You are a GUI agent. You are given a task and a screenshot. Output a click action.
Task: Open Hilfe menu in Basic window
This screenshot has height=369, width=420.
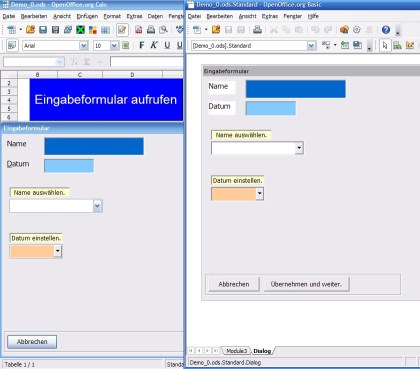[x=313, y=16]
